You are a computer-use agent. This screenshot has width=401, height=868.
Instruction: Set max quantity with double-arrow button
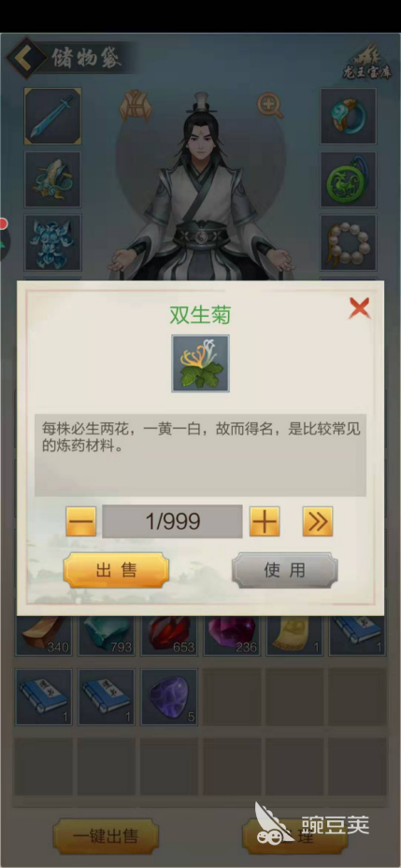click(318, 521)
